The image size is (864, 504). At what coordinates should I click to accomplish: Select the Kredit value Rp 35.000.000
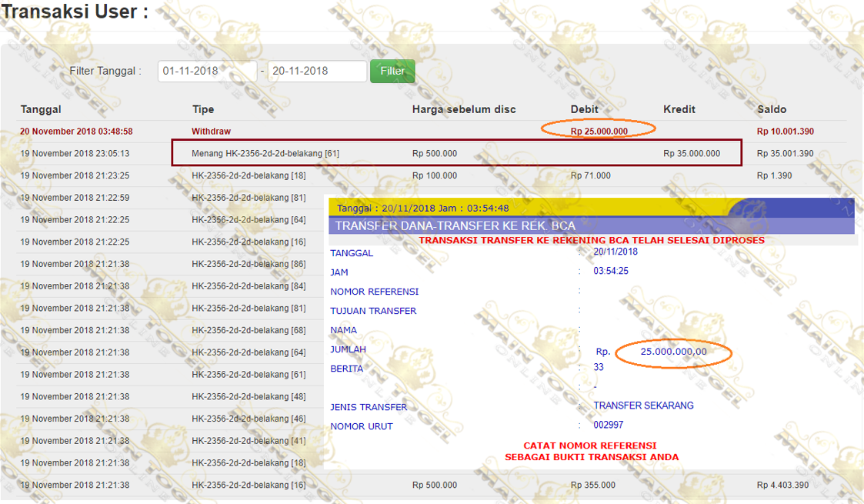point(692,154)
